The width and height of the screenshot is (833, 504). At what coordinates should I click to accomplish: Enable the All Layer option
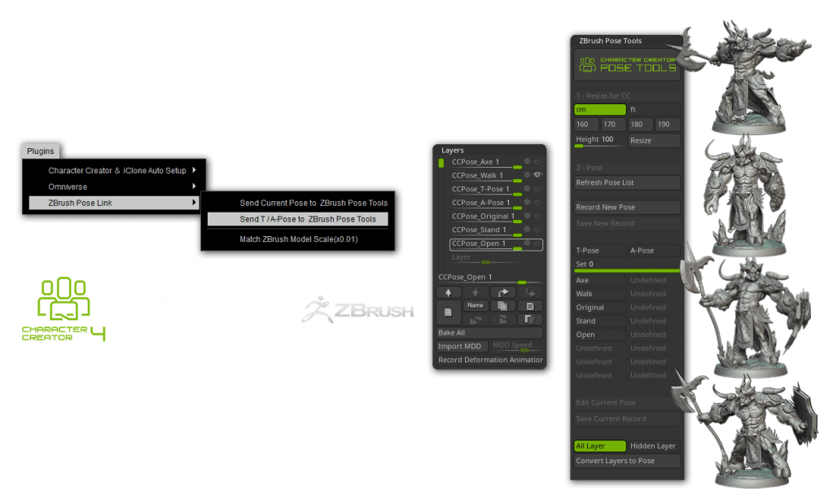point(600,446)
